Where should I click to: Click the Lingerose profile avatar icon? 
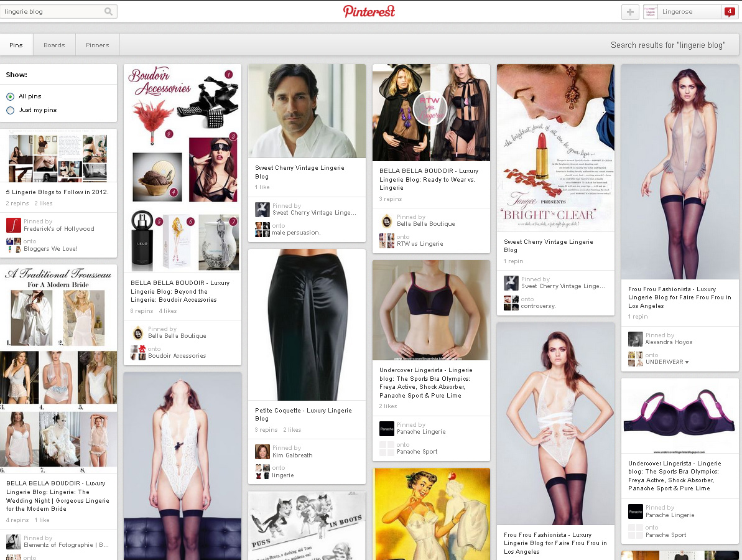[x=651, y=12]
